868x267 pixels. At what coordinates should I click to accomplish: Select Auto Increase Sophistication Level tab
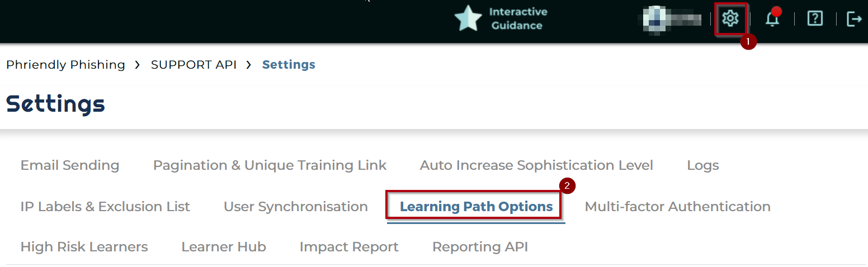(x=536, y=165)
